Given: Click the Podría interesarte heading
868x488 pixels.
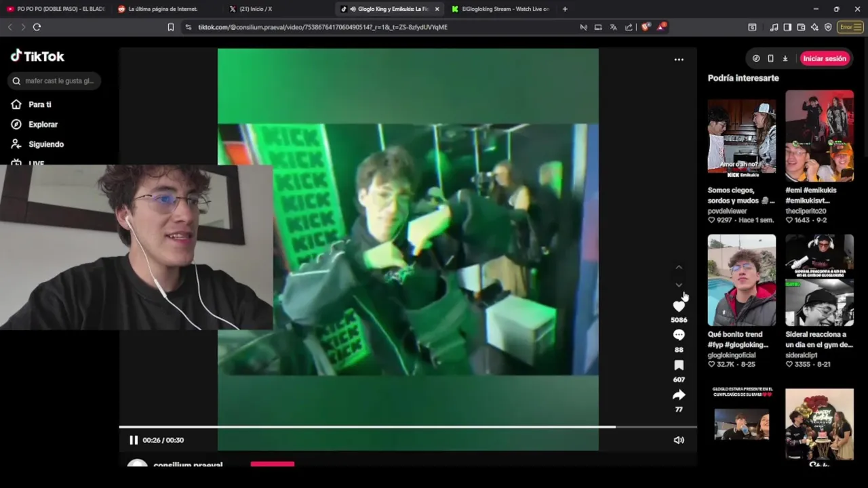Looking at the screenshot, I should (x=743, y=78).
